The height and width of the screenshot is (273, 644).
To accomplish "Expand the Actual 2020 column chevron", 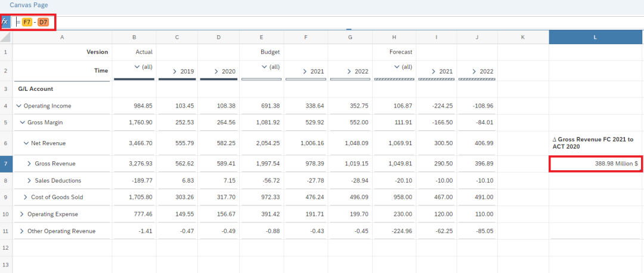I will [216, 71].
